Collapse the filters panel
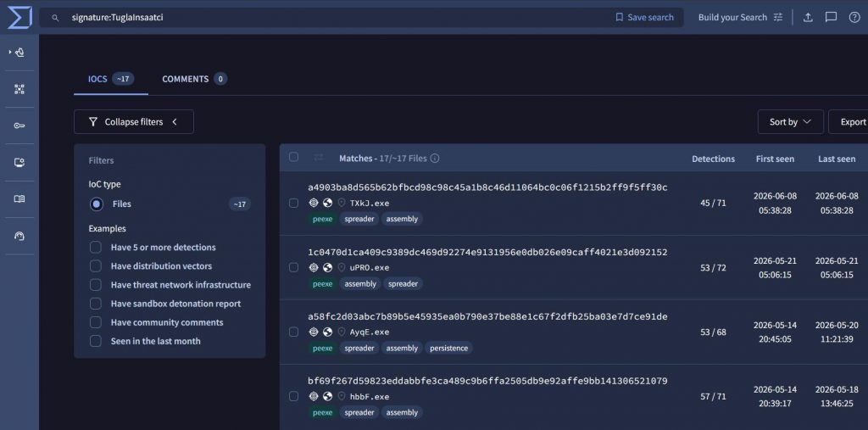Viewport: 868px width, 430px height. (x=134, y=122)
